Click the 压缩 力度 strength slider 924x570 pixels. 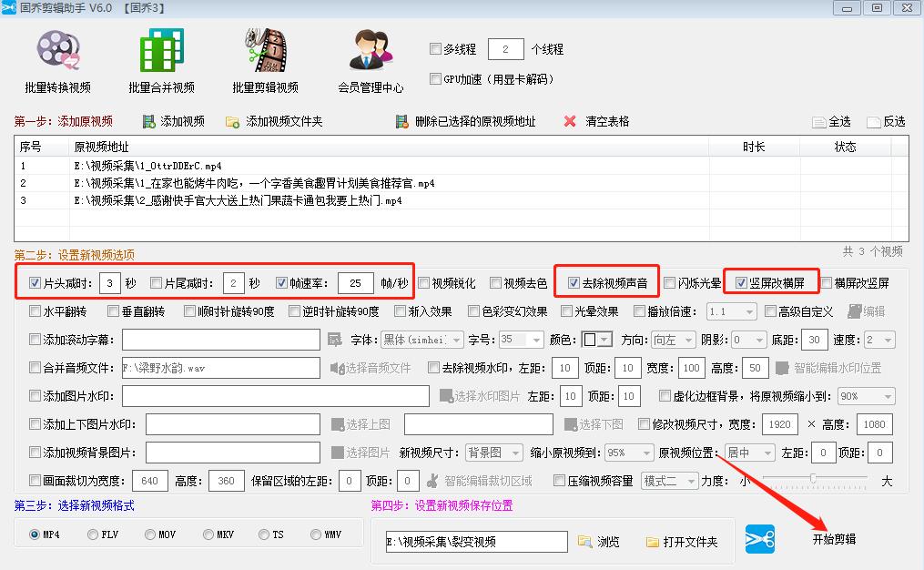pyautogui.click(x=813, y=480)
